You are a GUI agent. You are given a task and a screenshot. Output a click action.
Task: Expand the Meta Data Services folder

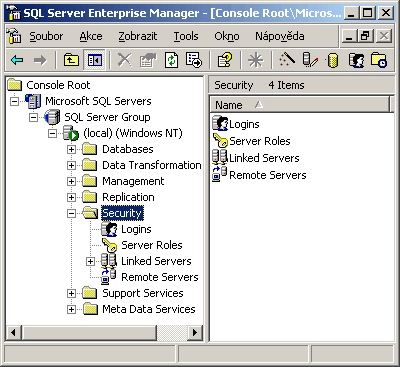coord(71,309)
